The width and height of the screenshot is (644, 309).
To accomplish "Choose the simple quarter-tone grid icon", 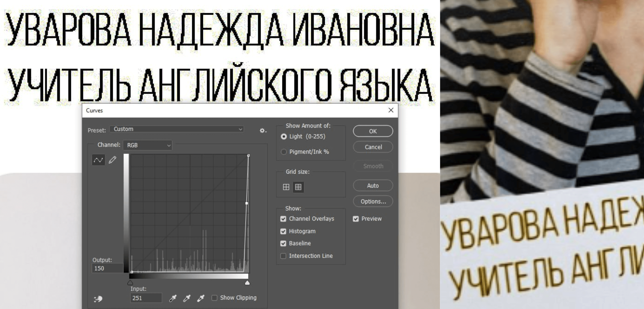I will [286, 187].
